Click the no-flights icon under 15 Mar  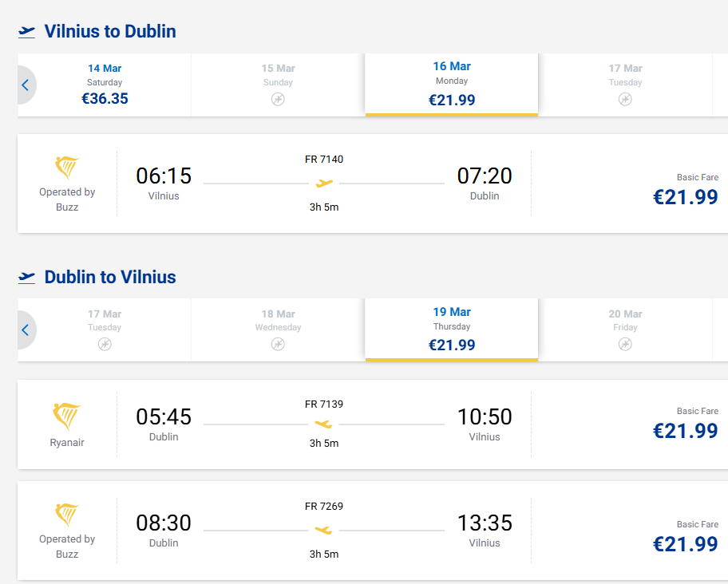coord(278,99)
